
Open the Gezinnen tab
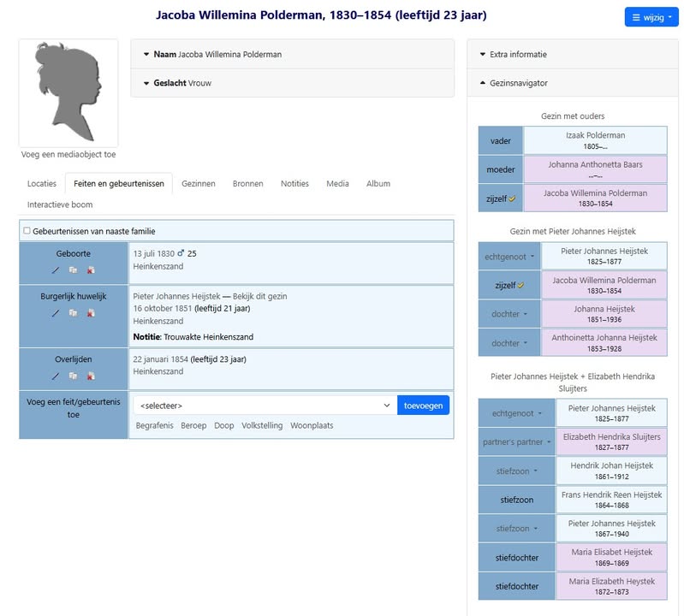199,184
